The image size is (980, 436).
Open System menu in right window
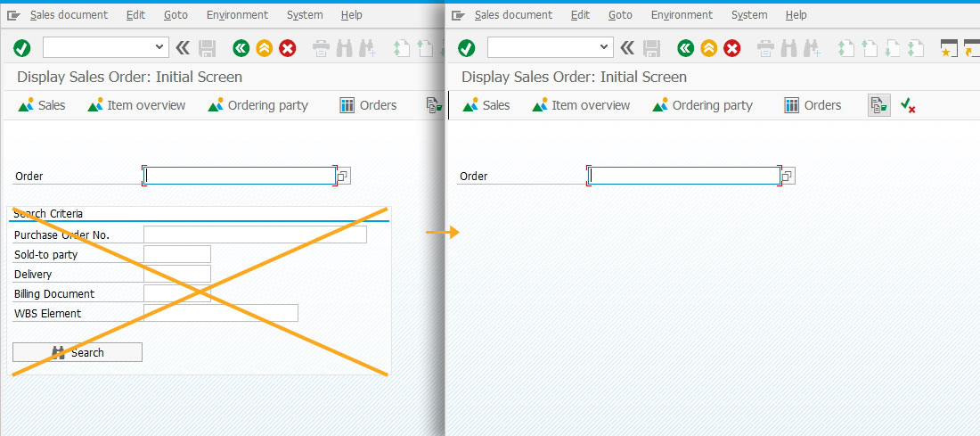[749, 15]
